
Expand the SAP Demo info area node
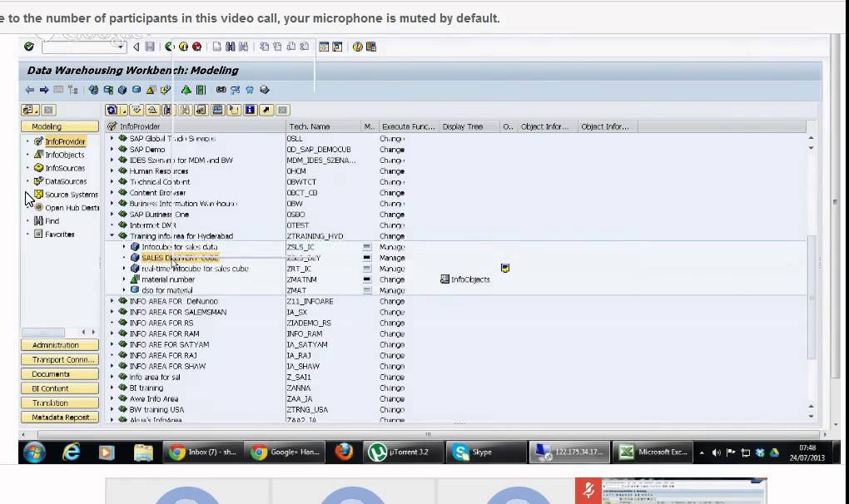pos(112,149)
